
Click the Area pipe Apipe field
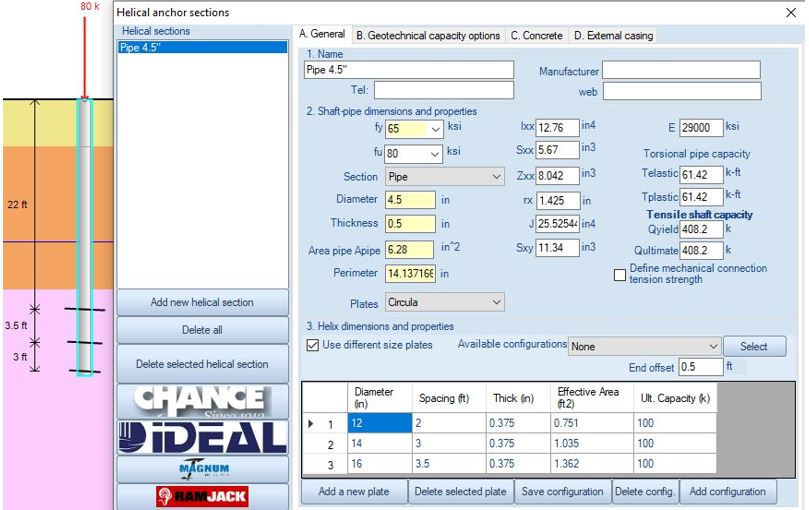[x=410, y=250]
